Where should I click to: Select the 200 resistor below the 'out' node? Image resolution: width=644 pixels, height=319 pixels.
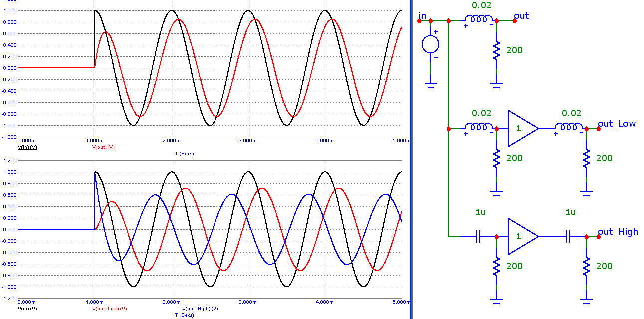tap(496, 51)
